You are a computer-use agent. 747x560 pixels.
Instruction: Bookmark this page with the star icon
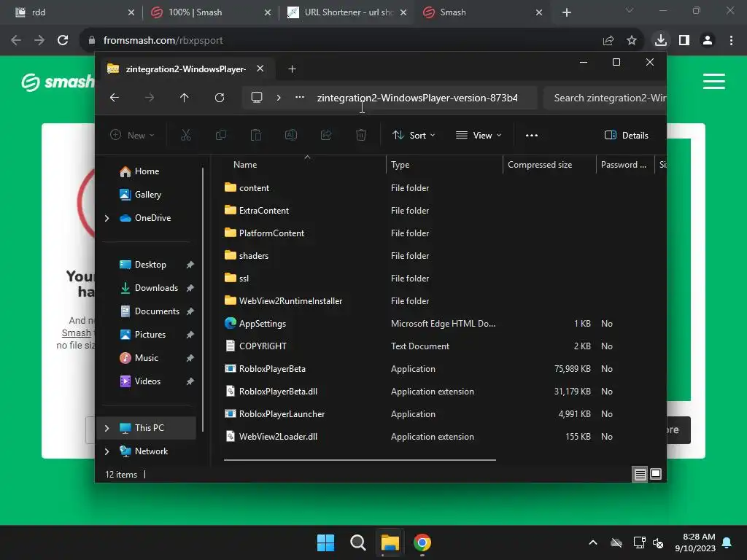632,41
